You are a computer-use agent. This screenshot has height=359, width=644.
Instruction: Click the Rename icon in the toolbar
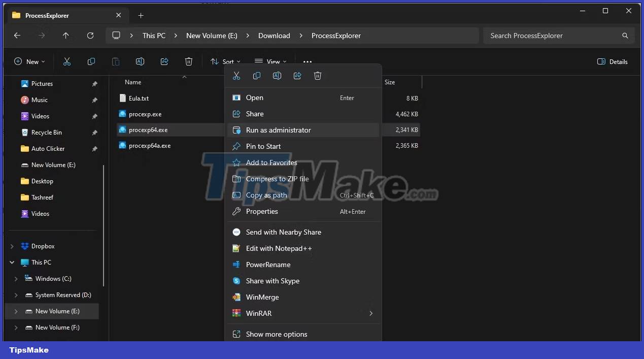click(x=140, y=61)
